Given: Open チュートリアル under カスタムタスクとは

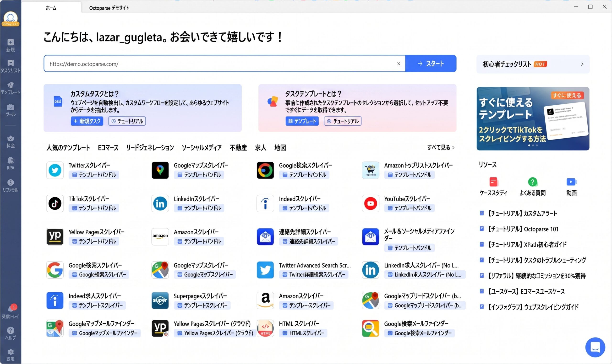Looking at the screenshot, I should click(127, 121).
